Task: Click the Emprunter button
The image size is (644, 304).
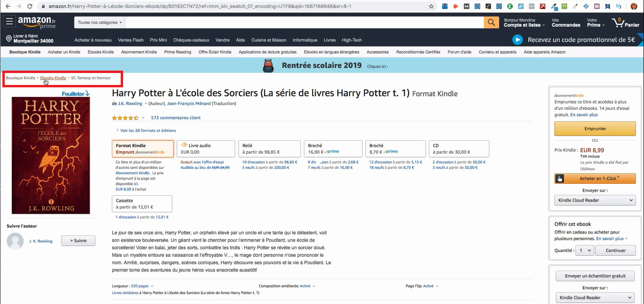Action: point(595,128)
